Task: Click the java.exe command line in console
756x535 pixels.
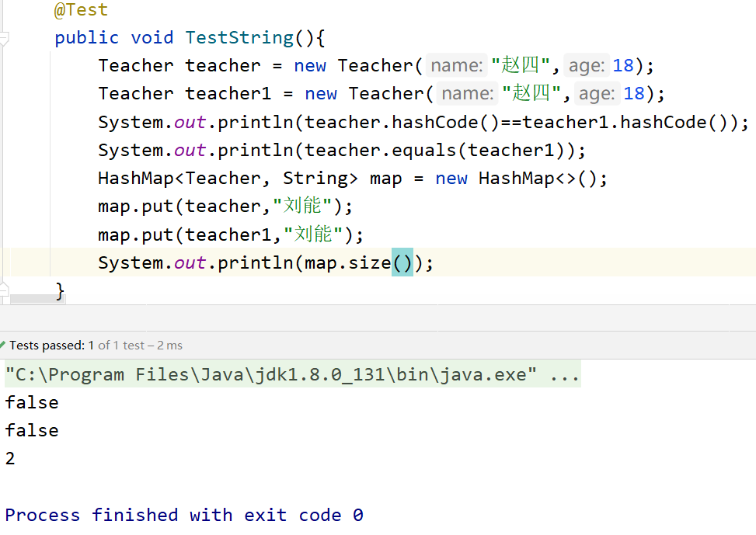Action: (x=293, y=374)
